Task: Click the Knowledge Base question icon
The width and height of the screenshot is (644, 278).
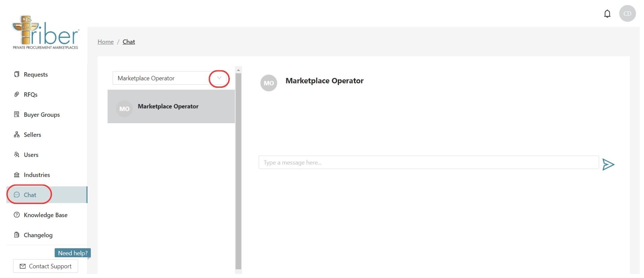Action: point(17,215)
